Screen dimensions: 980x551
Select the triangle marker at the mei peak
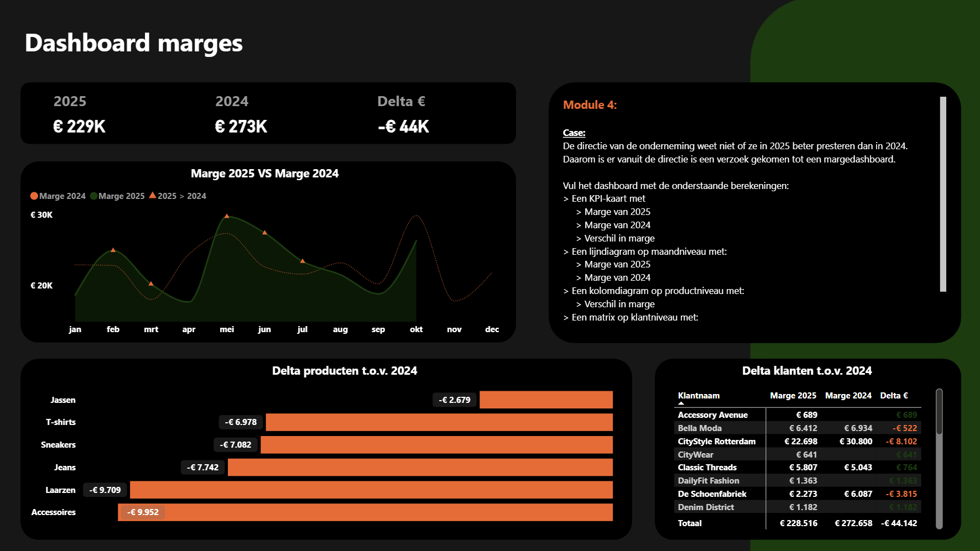tap(227, 216)
